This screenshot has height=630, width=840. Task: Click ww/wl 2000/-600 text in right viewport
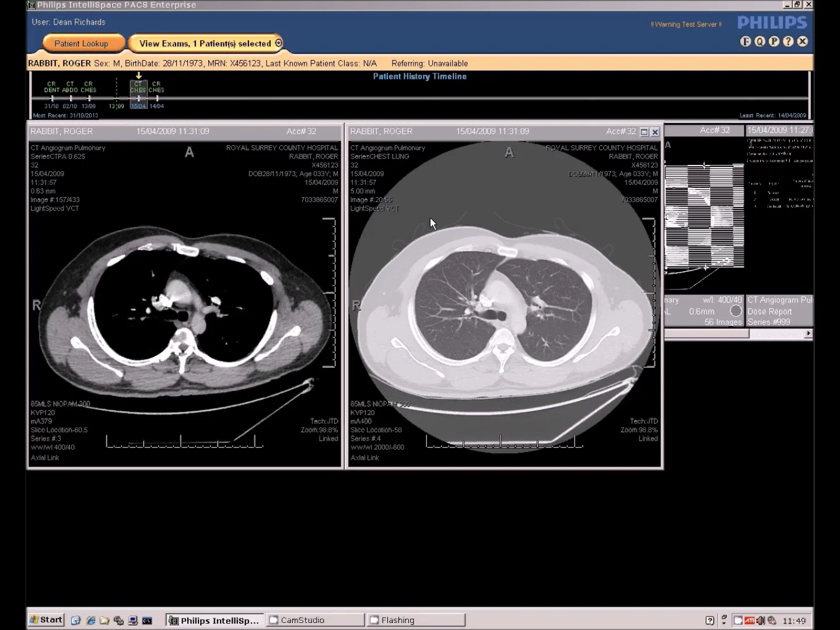click(x=377, y=447)
